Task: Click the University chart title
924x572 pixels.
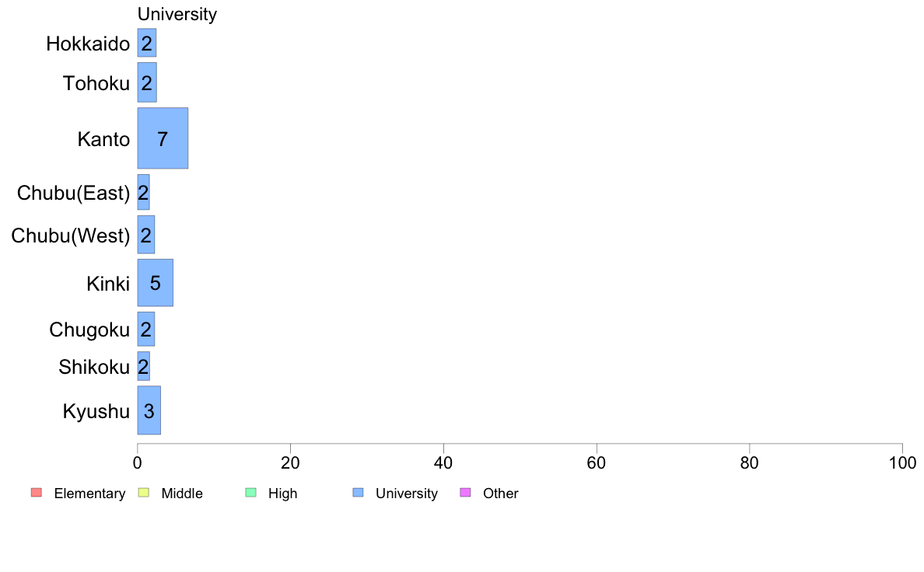Action: (x=177, y=14)
